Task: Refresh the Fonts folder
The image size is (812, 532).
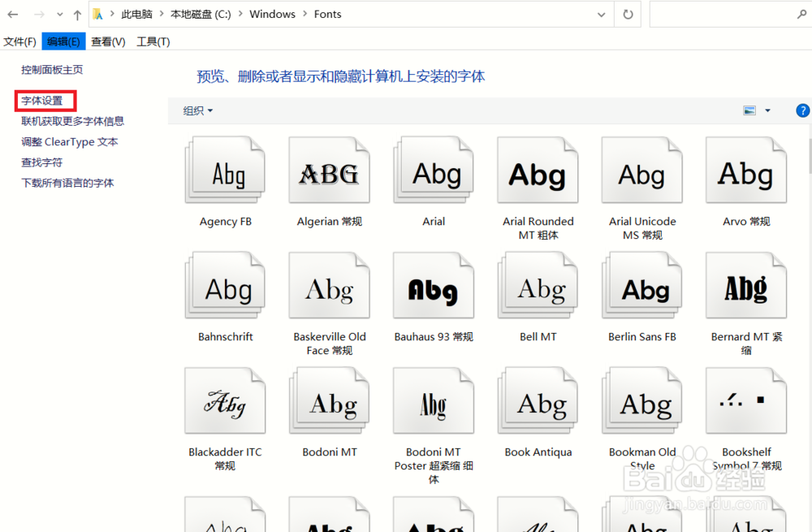Action: (x=628, y=15)
